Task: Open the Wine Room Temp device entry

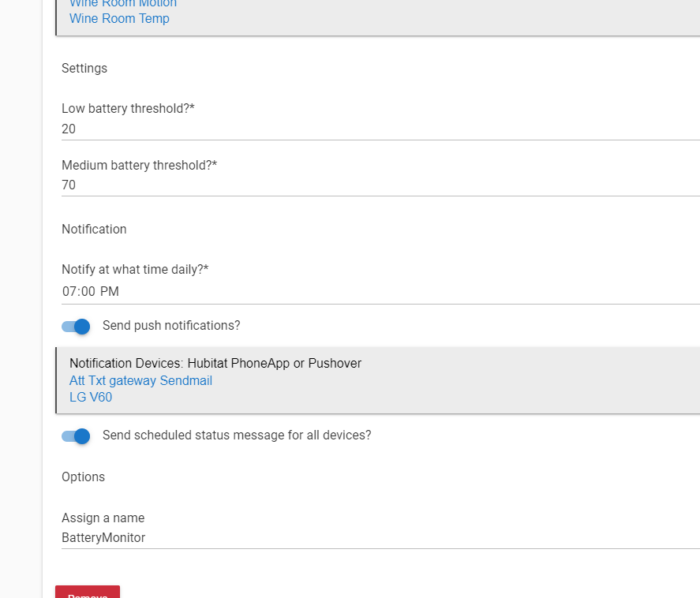Action: point(119,18)
